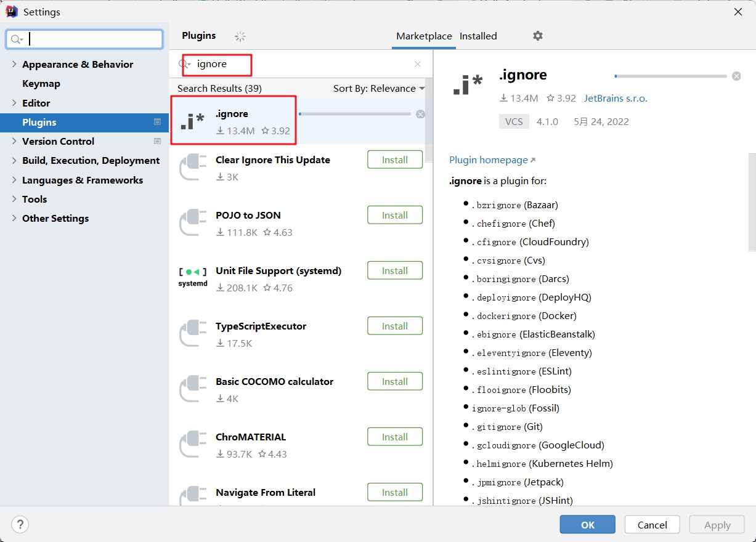Click the .gitignore (Git) list entry
Image resolution: width=756 pixels, height=542 pixels.
coord(507,426)
